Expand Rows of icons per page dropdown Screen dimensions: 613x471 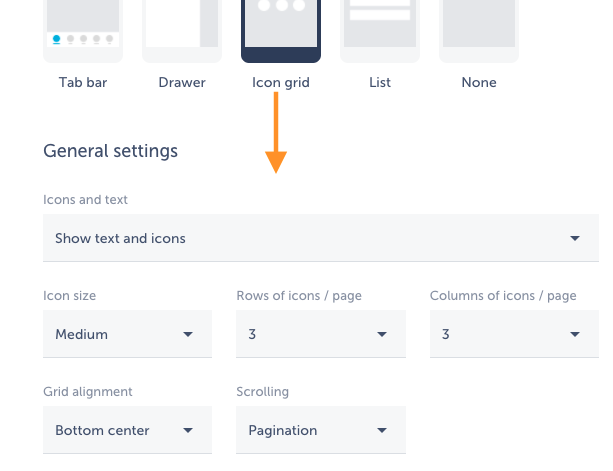(x=320, y=334)
